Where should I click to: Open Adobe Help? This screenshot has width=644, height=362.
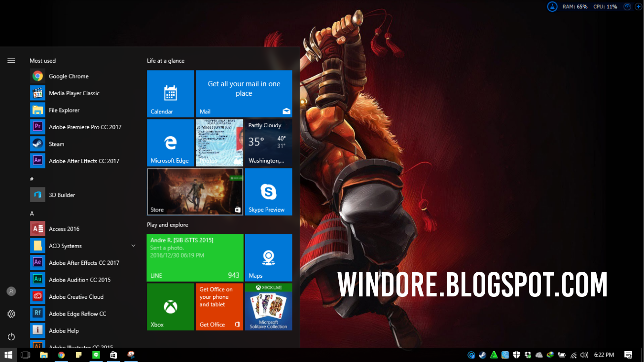click(83, 331)
